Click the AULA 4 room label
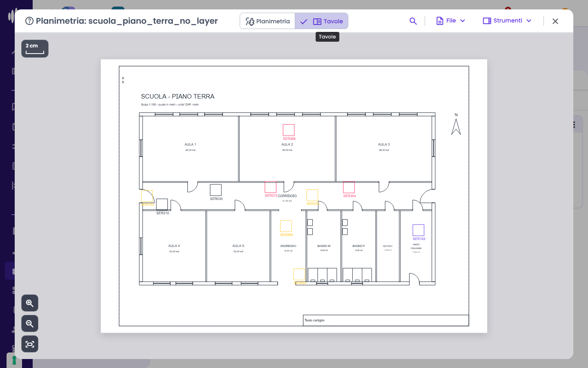 (x=174, y=246)
